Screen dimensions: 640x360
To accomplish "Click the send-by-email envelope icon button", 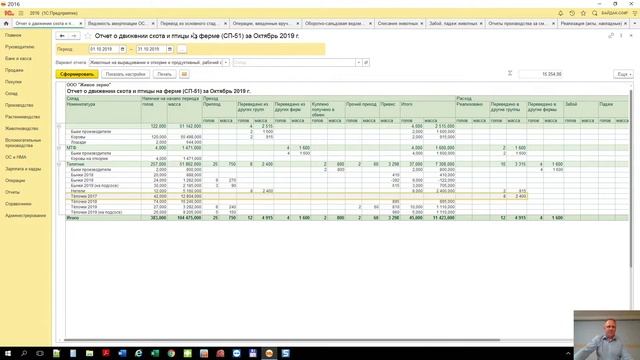I will click(x=184, y=74).
